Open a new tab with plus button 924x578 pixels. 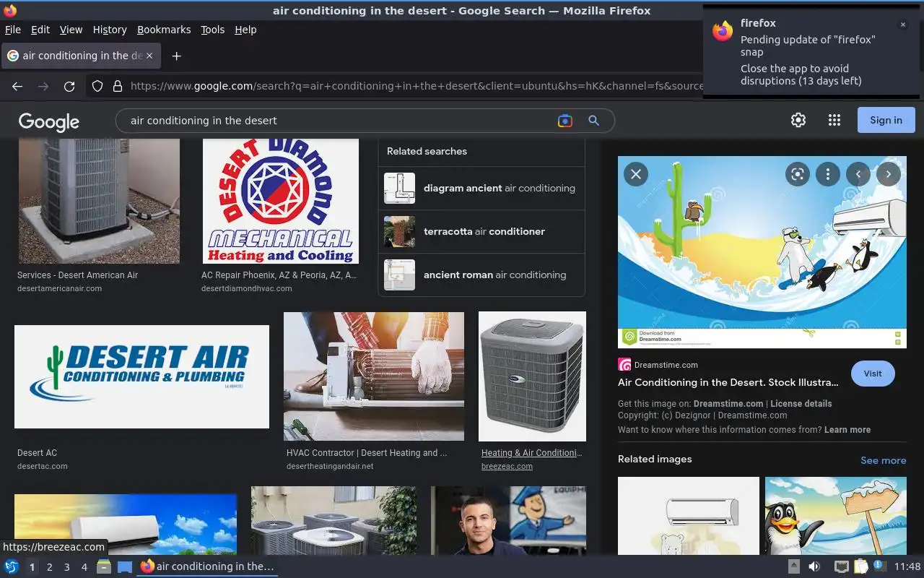tap(176, 56)
